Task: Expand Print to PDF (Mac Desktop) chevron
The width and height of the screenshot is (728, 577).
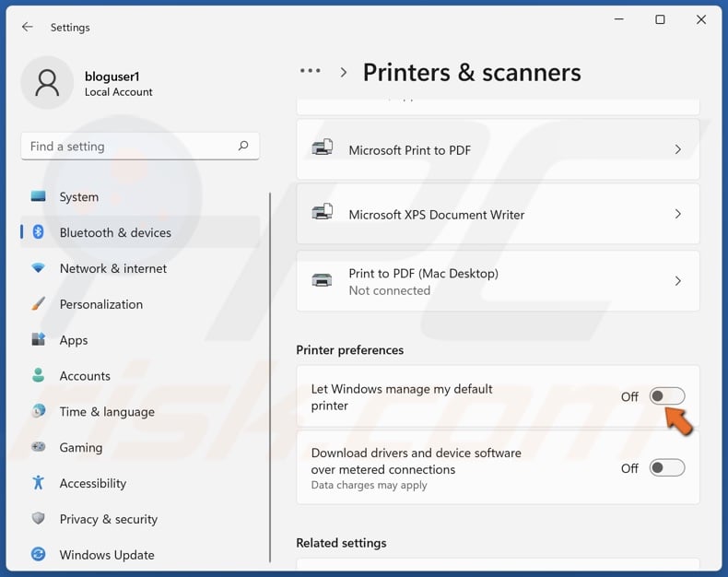Action: [678, 280]
